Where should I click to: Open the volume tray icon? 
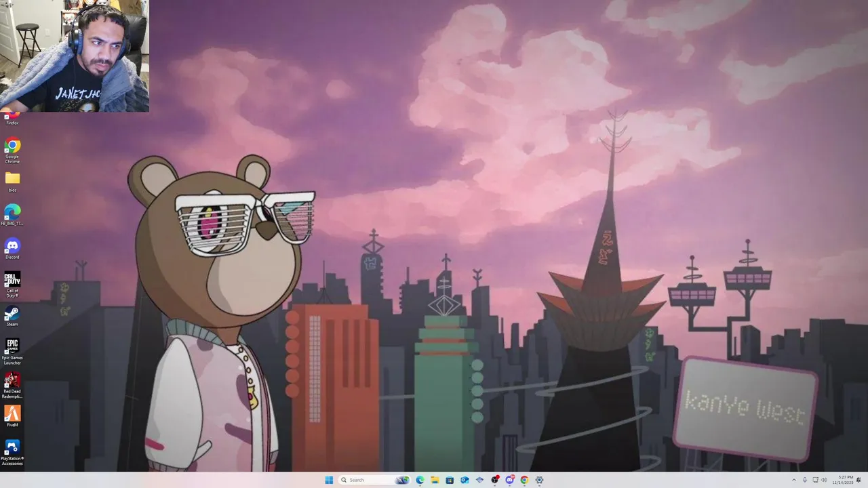click(x=824, y=480)
